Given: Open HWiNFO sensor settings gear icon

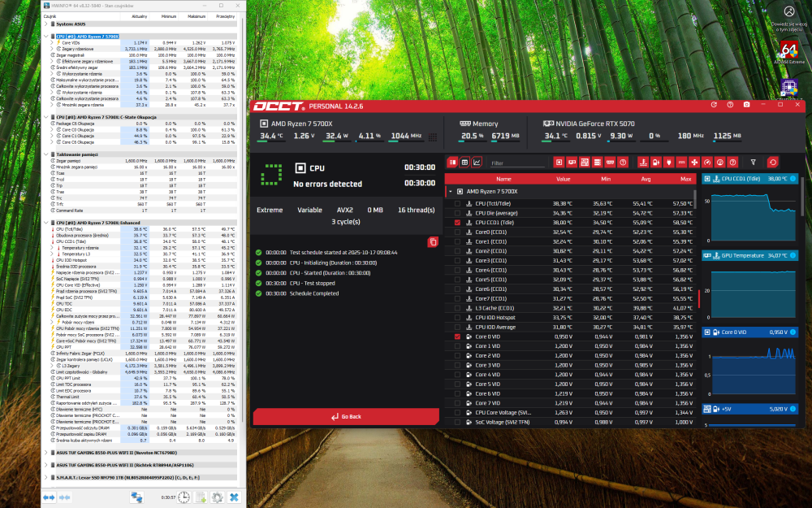Looking at the screenshot, I should tap(217, 497).
